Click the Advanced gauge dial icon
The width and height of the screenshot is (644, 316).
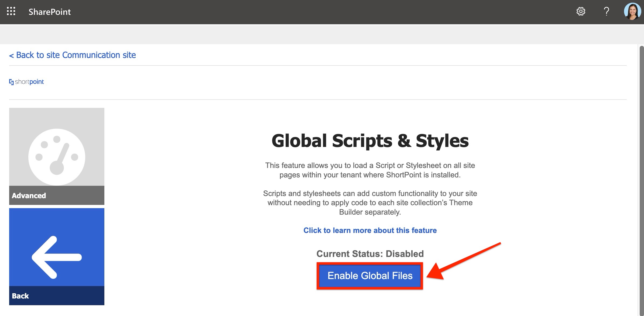57,157
